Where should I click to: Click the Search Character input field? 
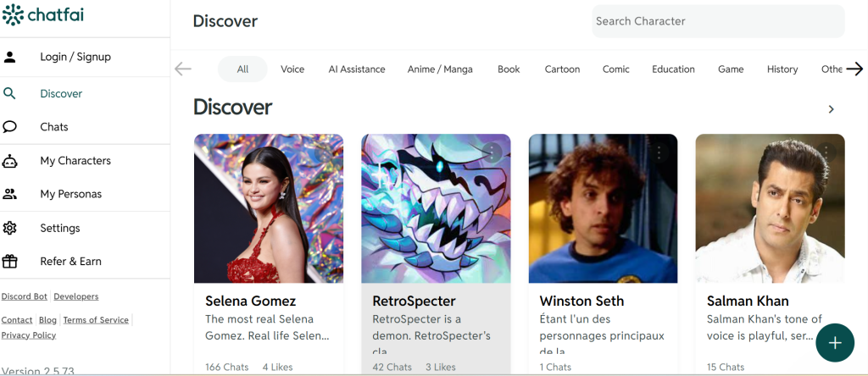[717, 21]
